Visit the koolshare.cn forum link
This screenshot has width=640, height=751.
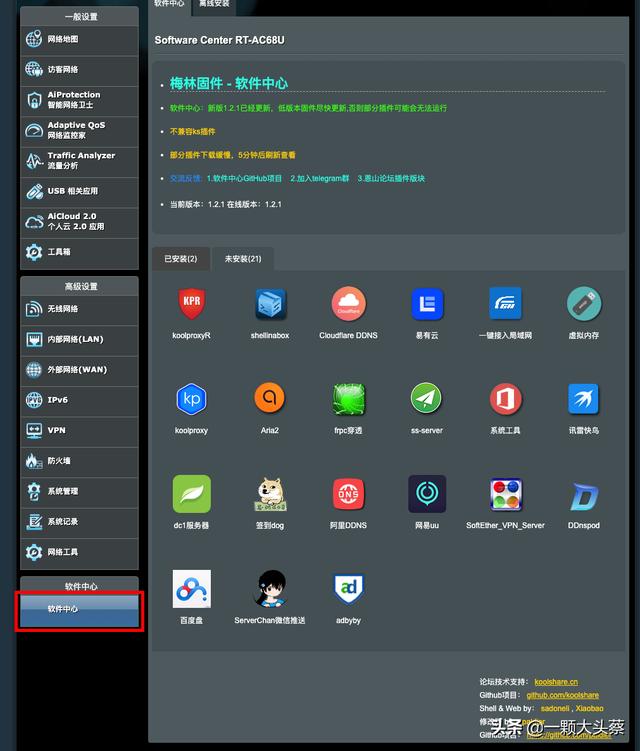click(556, 682)
